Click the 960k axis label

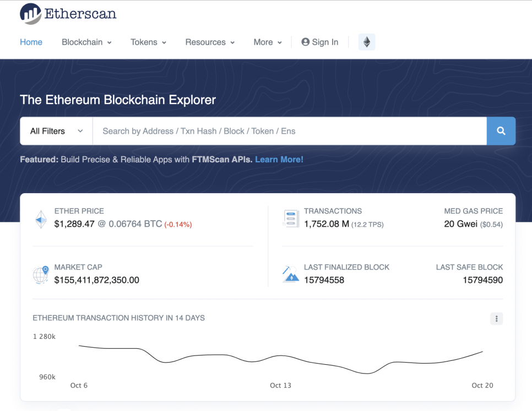[x=47, y=377]
